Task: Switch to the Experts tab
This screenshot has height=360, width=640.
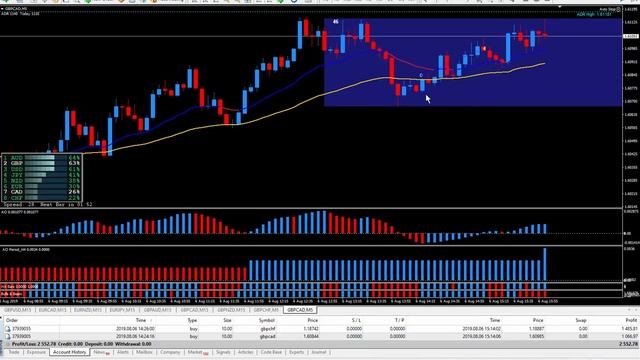Action: [x=296, y=352]
